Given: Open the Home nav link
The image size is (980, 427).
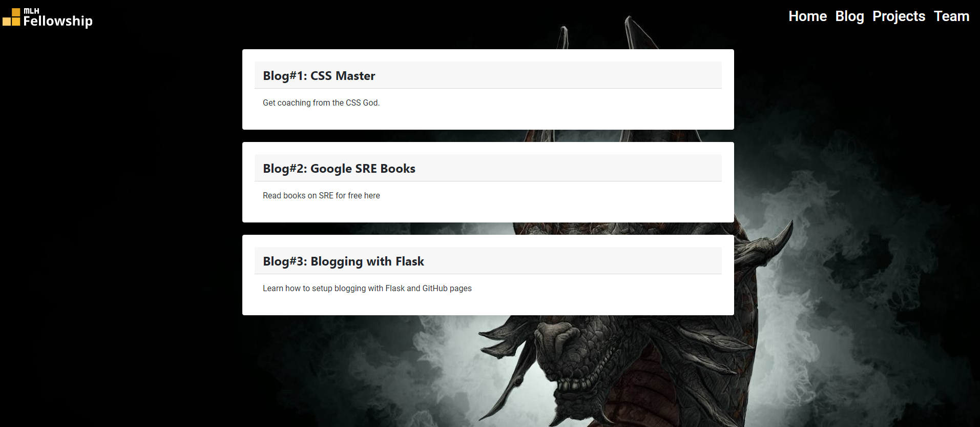Looking at the screenshot, I should point(807,16).
